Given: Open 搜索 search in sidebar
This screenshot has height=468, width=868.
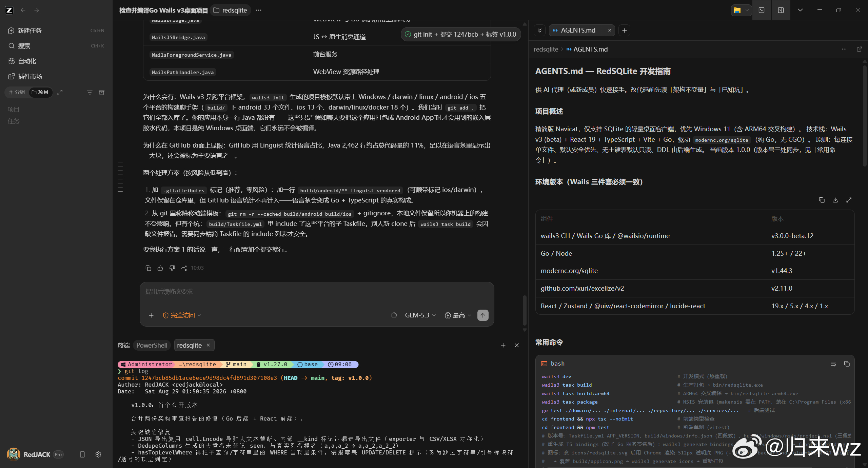Looking at the screenshot, I should coord(56,46).
